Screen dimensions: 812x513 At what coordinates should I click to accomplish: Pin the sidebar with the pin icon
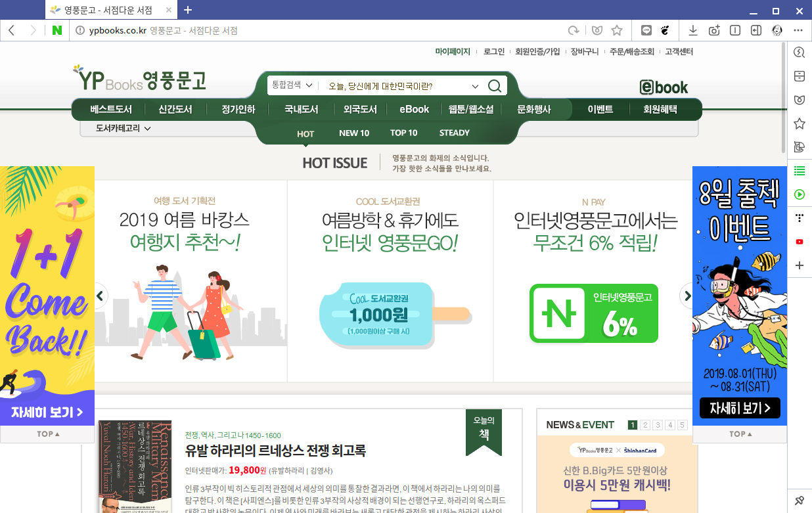click(800, 501)
